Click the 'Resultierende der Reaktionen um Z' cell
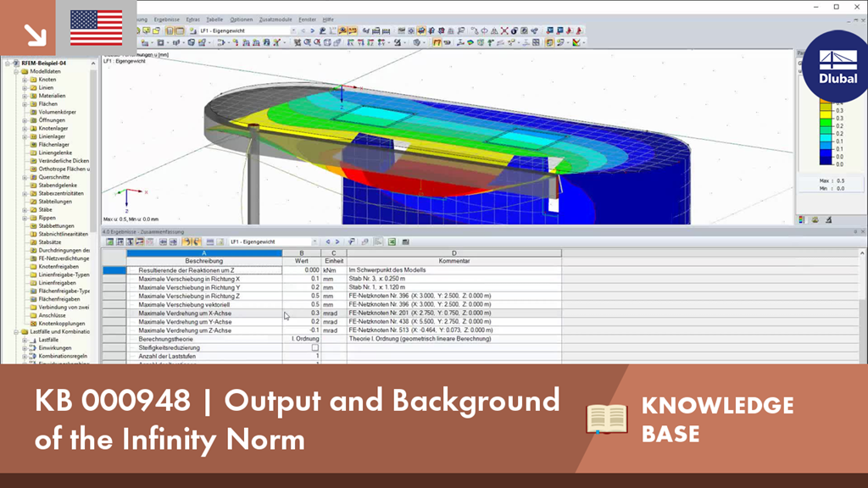The image size is (868, 488). tap(204, 270)
